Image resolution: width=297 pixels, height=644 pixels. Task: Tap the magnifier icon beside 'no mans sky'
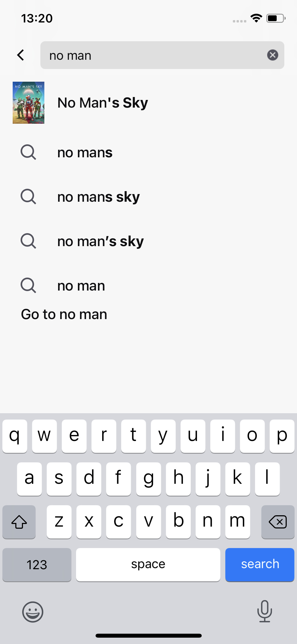28,196
